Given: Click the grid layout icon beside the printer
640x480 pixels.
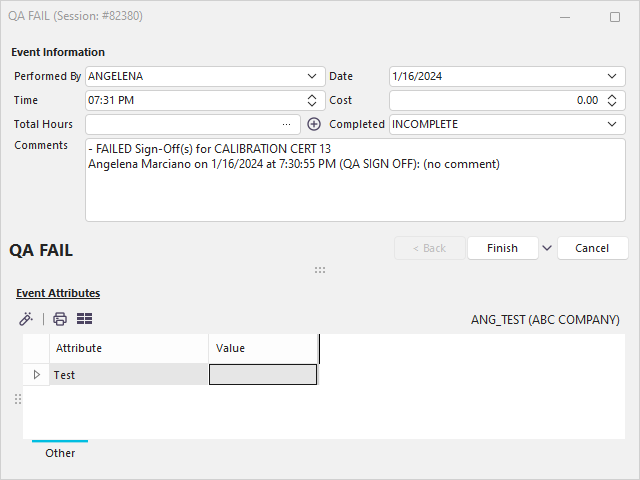Looking at the screenshot, I should pos(85,319).
